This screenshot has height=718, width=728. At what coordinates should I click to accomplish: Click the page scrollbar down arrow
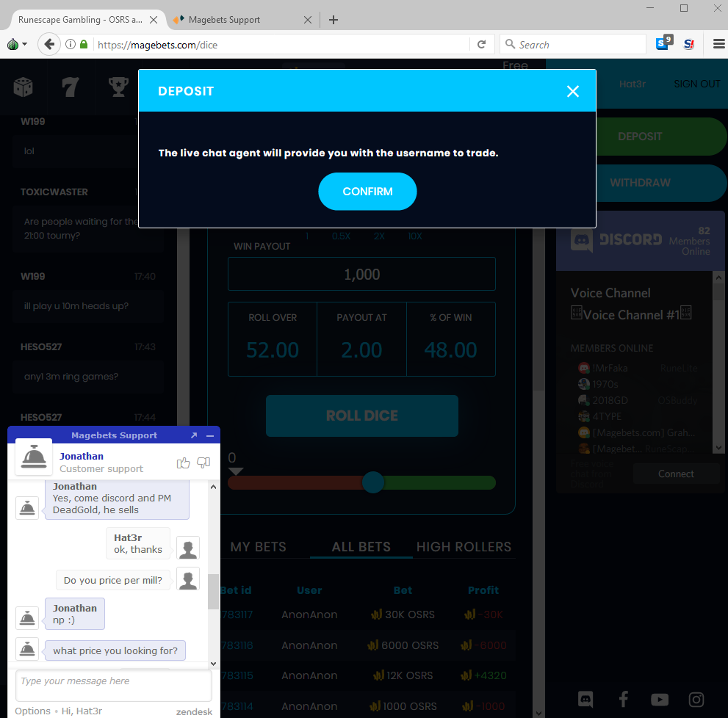[x=538, y=714]
